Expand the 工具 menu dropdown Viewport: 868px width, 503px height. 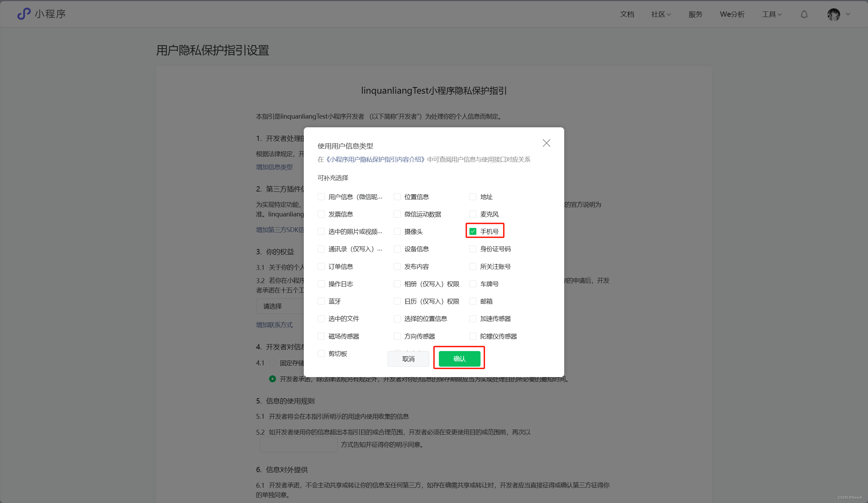pos(772,14)
